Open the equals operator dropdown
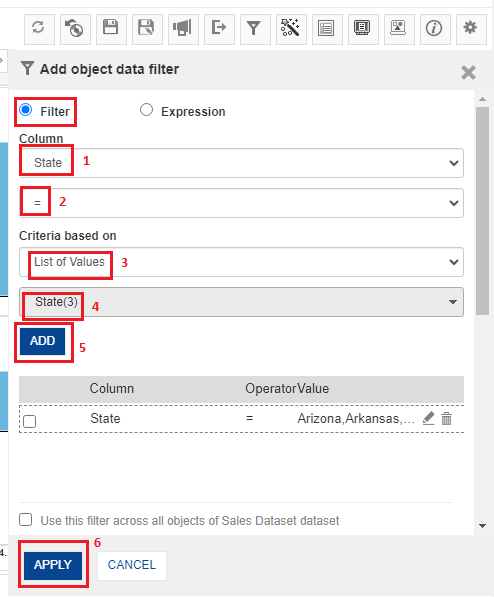 pyautogui.click(x=241, y=203)
